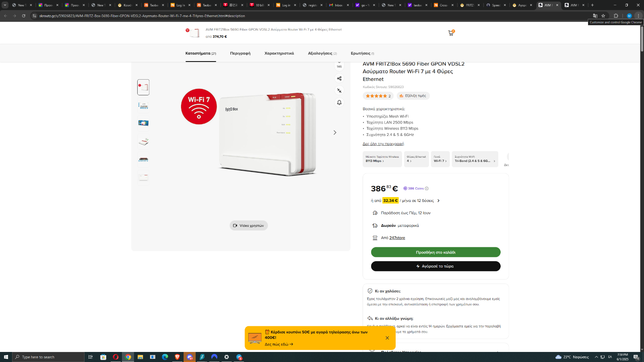644x362 pixels.
Task: Open Settings gear in taskbar
Action: coord(227,357)
